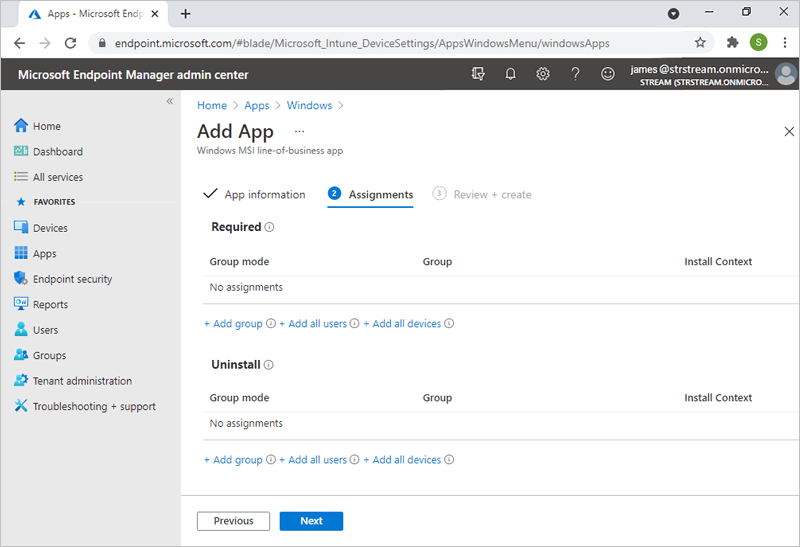Click Add all devices under Uninstall
Screen dimensions: 800x547
[x=406, y=460]
